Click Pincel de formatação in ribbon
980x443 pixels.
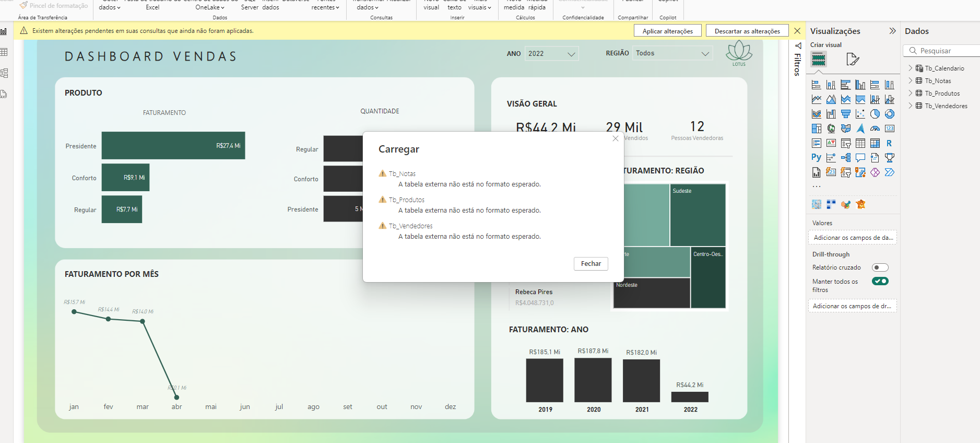tap(53, 6)
